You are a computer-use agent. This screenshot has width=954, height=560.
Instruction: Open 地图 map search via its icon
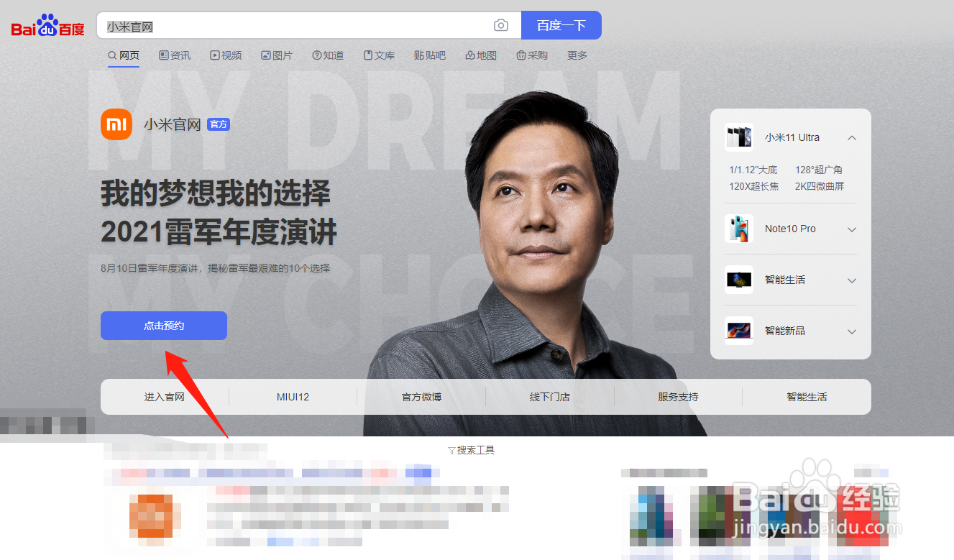[x=469, y=55]
